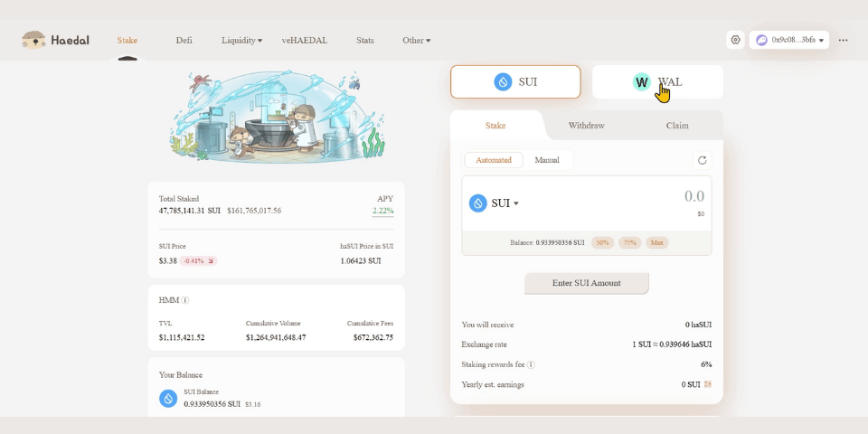Click the exchange rate 1 SUI ≈ 0.939646 haSUI

[x=672, y=344]
